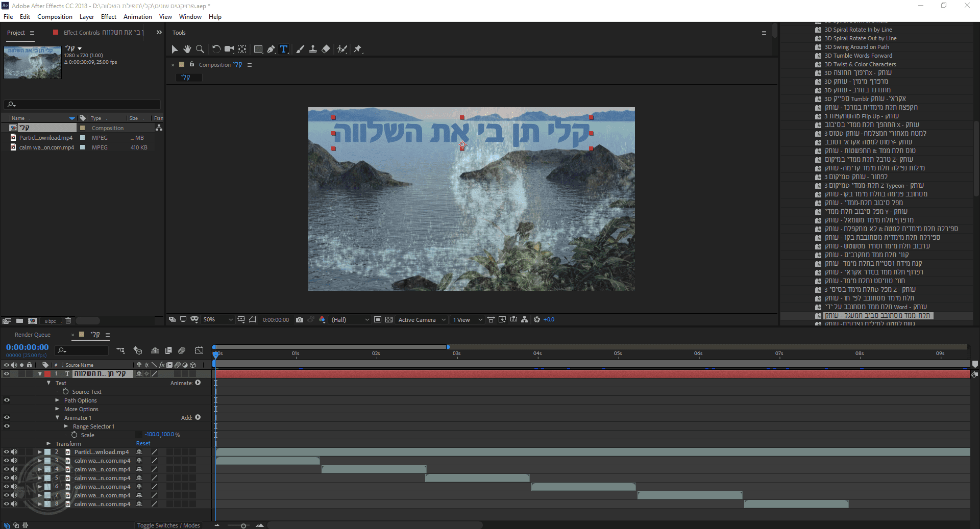Click the snapshot camera icon
Screen dimensions: 980x529
300,320
